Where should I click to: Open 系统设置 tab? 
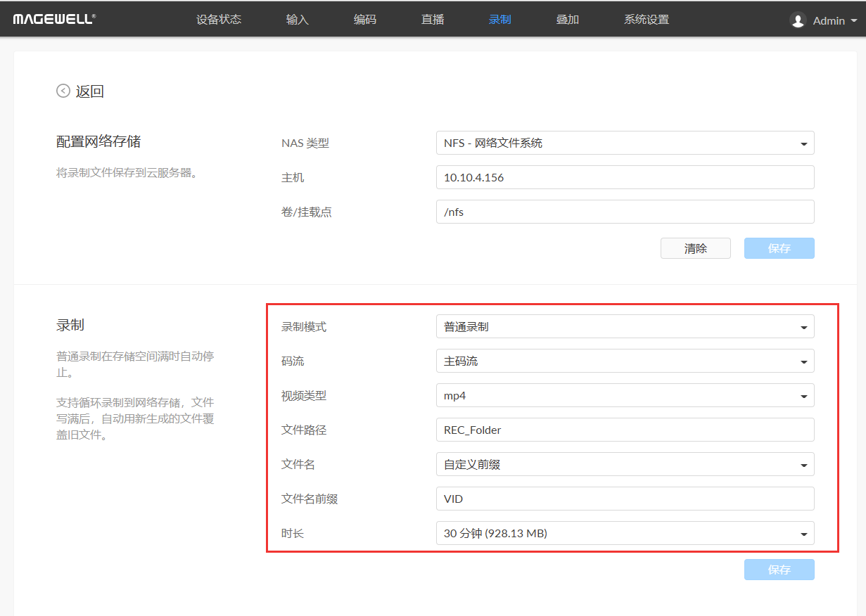click(647, 19)
